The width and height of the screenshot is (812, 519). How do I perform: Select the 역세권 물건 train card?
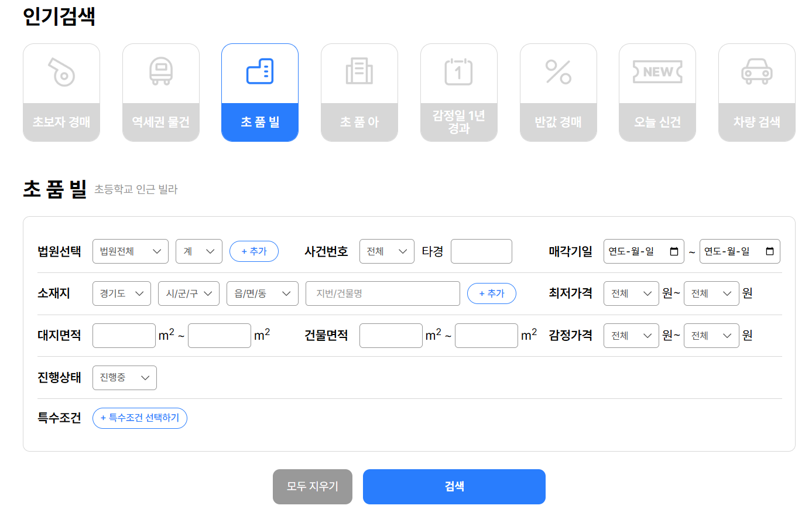click(161, 93)
